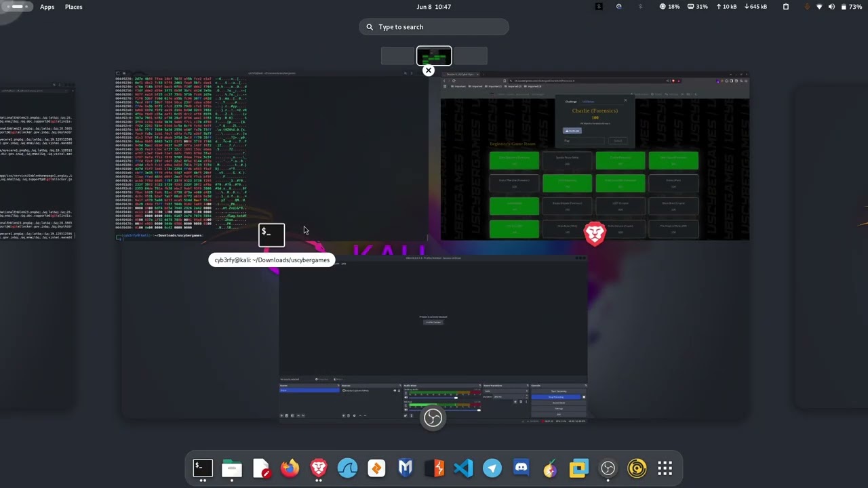The width and height of the screenshot is (868, 488).
Task: Click download speed 645 kB indicator
Action: point(756,7)
